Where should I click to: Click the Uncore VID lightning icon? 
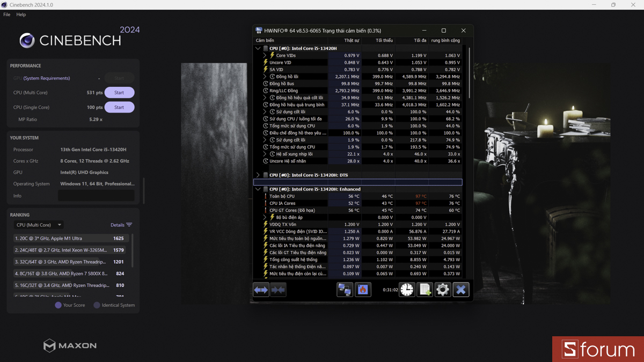(266, 62)
